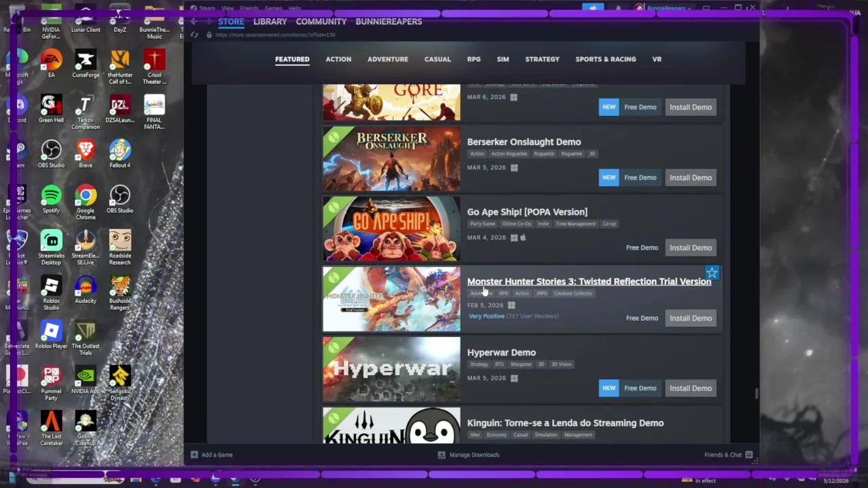This screenshot has width=868, height=488.
Task: Open the EA desktop shortcut
Action: click(x=51, y=64)
